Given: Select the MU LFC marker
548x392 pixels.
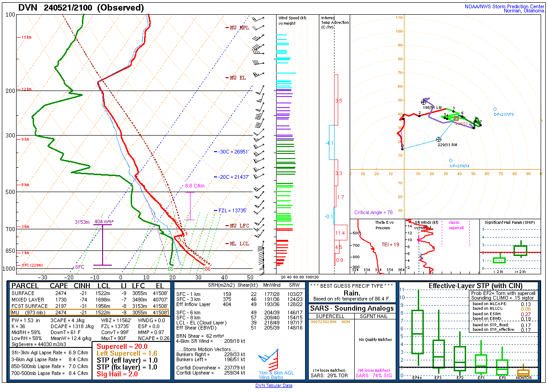Looking at the screenshot, I should [236, 226].
